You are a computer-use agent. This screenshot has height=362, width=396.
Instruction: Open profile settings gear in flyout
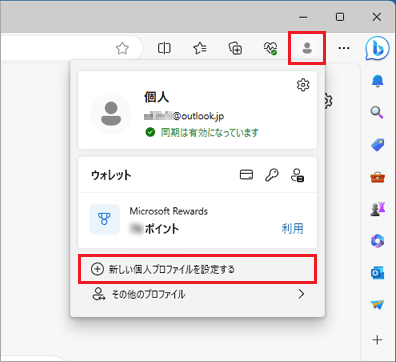303,85
